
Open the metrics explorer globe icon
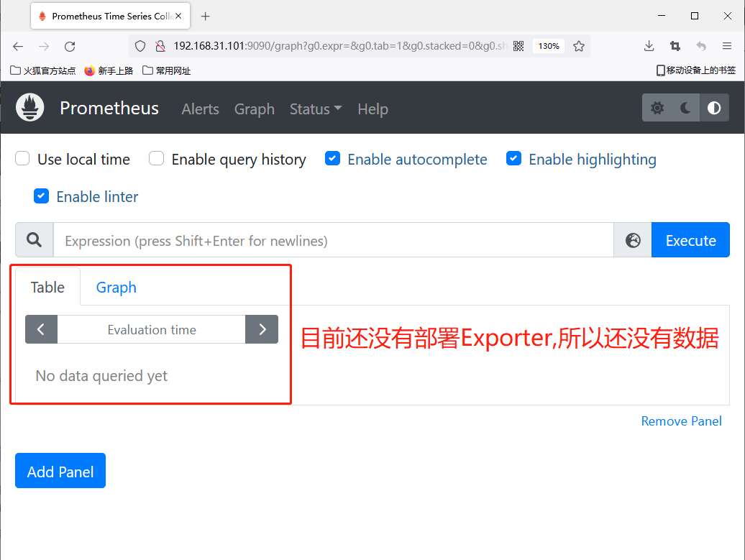633,240
